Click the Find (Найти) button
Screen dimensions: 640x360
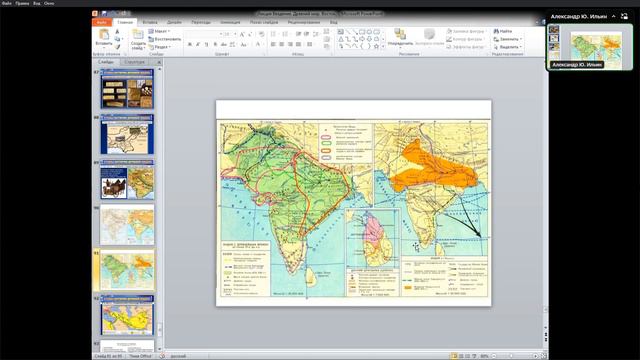pos(503,31)
